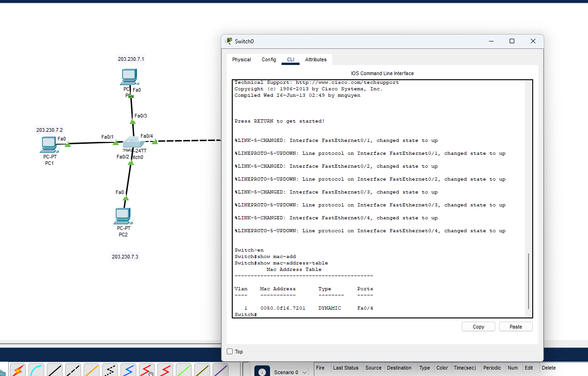
Task: Click the Fa0/2 port label
Action: 123,157
